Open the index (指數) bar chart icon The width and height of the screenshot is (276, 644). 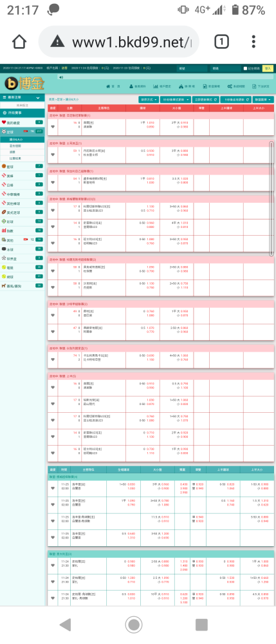tap(4, 231)
